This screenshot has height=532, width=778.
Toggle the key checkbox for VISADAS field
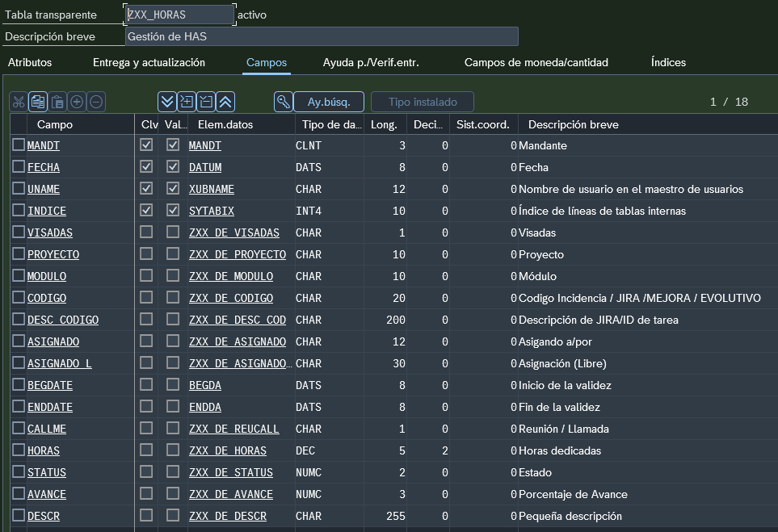pyautogui.click(x=146, y=232)
